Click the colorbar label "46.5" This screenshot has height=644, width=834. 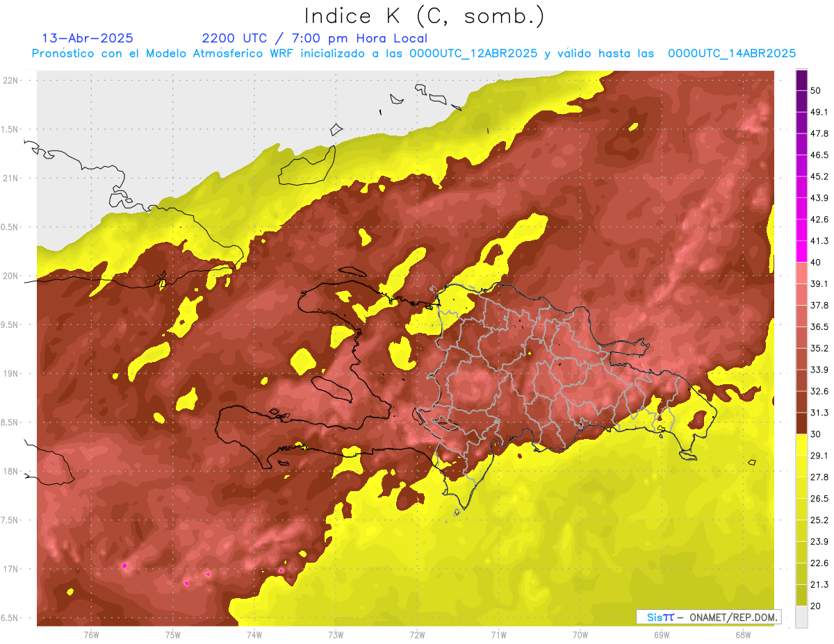click(x=819, y=155)
